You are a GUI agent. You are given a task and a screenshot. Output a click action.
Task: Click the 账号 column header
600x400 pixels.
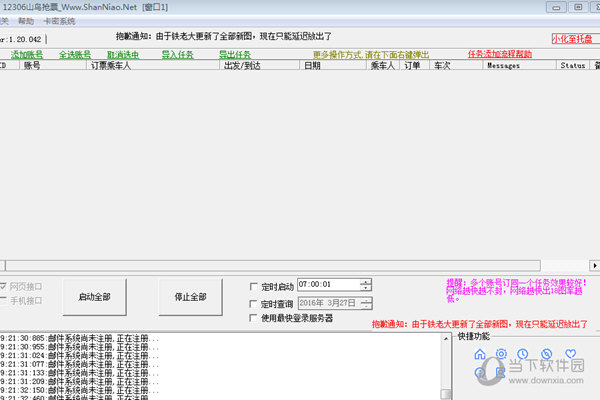53,65
